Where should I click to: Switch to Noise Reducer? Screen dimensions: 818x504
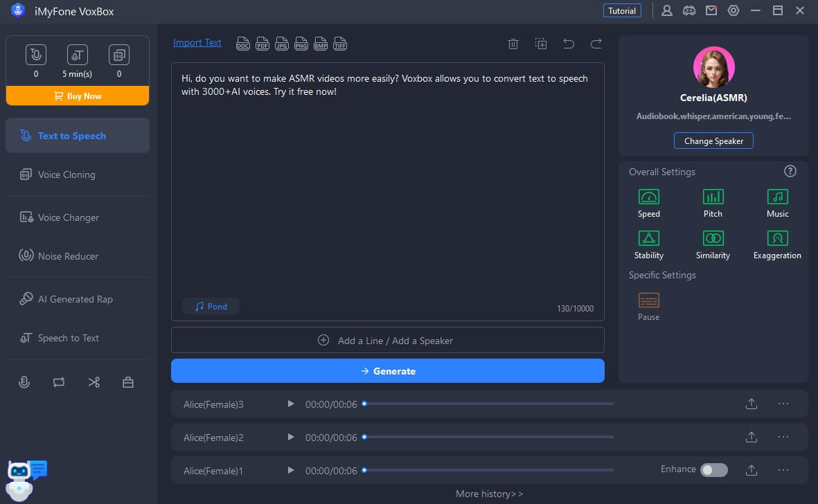coord(77,256)
